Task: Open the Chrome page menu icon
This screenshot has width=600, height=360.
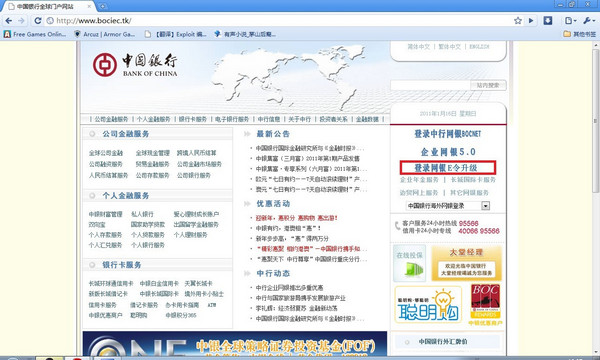Action: tap(570, 21)
